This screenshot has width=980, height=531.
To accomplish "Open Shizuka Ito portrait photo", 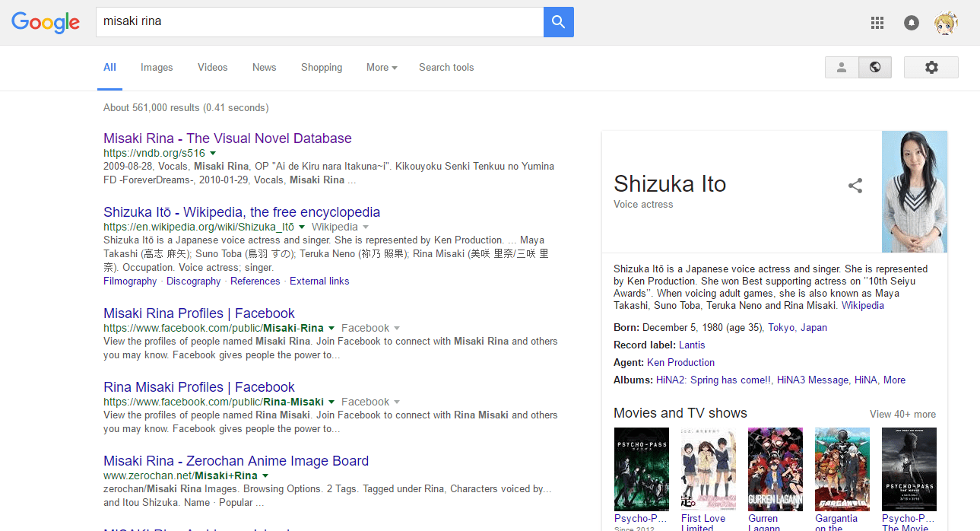I will pos(915,192).
